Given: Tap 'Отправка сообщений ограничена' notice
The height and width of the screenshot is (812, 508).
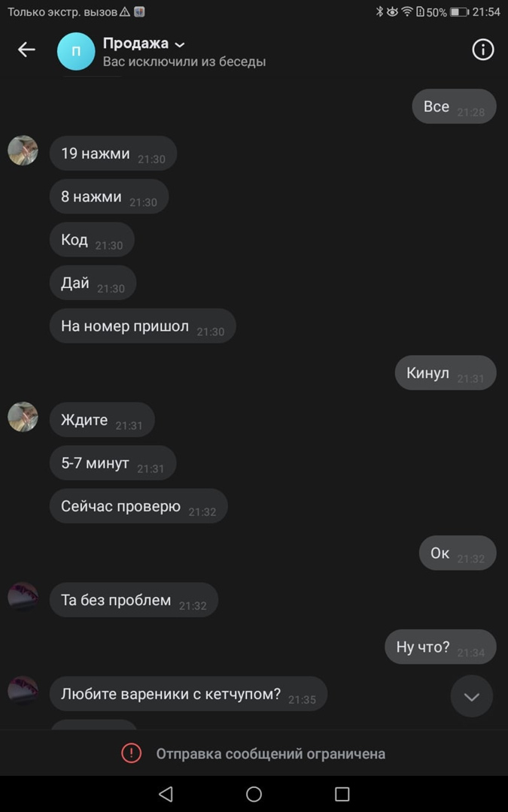Looking at the screenshot, I should click(271, 753).
